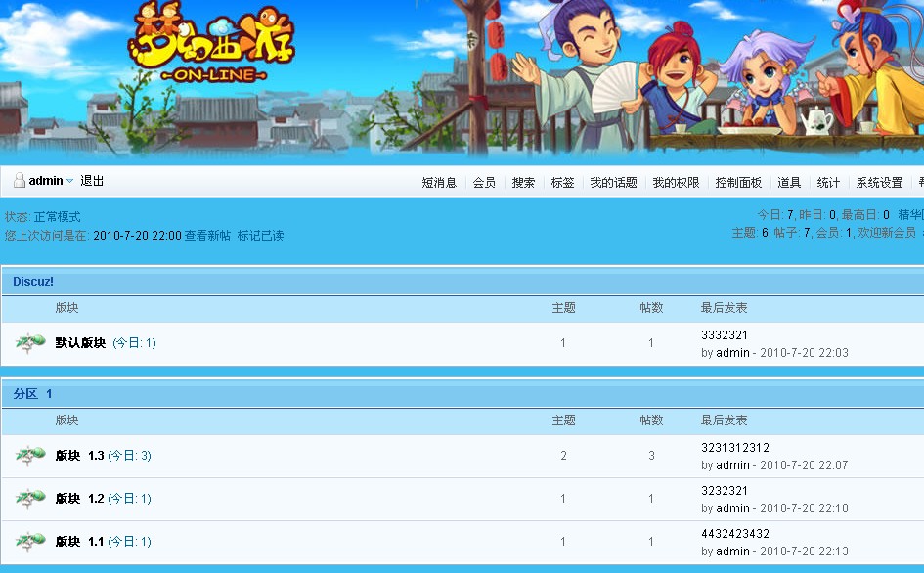Screen dimensions: 924x573
Task: Open 我的话题 navigation item
Action: coord(613,183)
